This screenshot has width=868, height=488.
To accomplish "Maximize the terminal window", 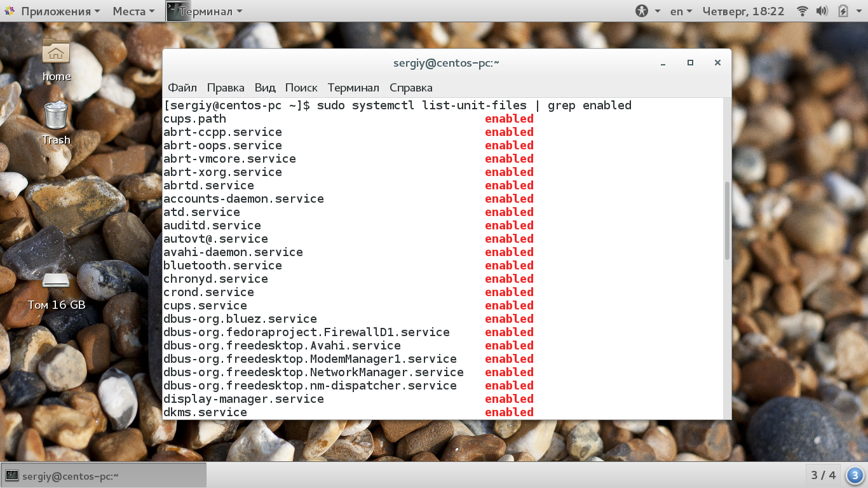I will click(x=690, y=63).
